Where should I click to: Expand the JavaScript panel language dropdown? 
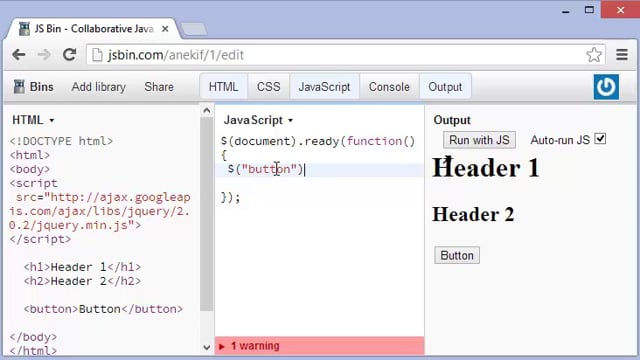click(x=258, y=120)
